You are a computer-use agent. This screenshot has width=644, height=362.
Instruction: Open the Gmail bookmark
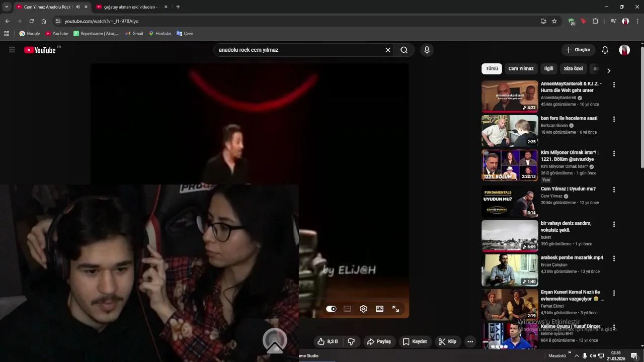134,34
